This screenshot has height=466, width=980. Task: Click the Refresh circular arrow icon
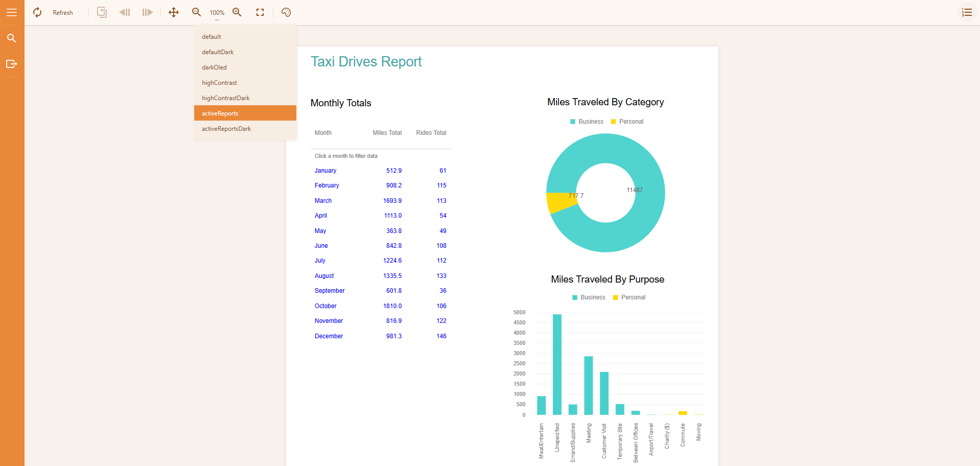(37, 12)
